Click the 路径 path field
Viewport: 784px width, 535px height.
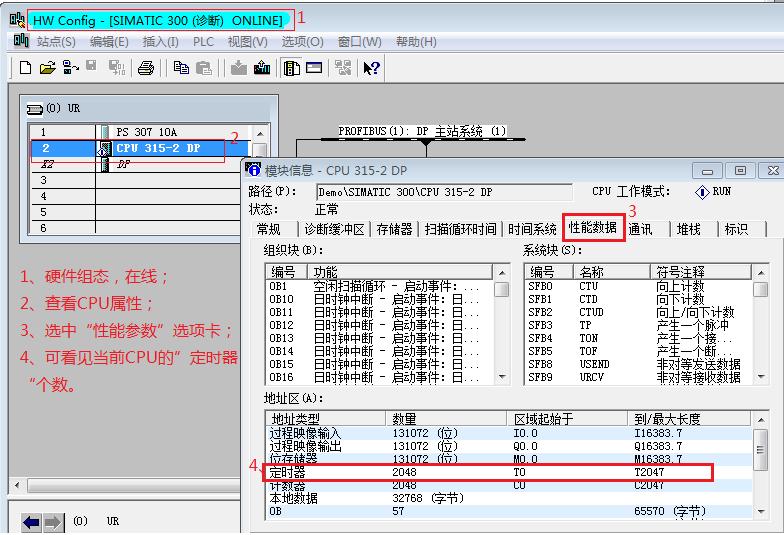(x=444, y=192)
